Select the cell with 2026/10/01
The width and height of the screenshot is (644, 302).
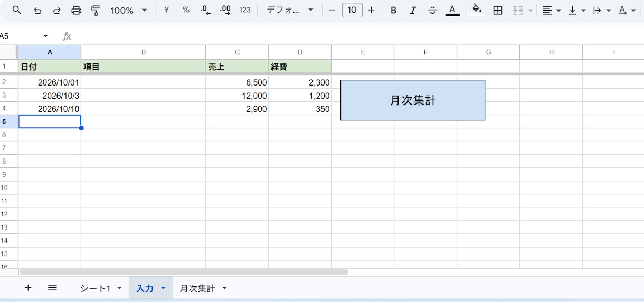[x=50, y=82]
